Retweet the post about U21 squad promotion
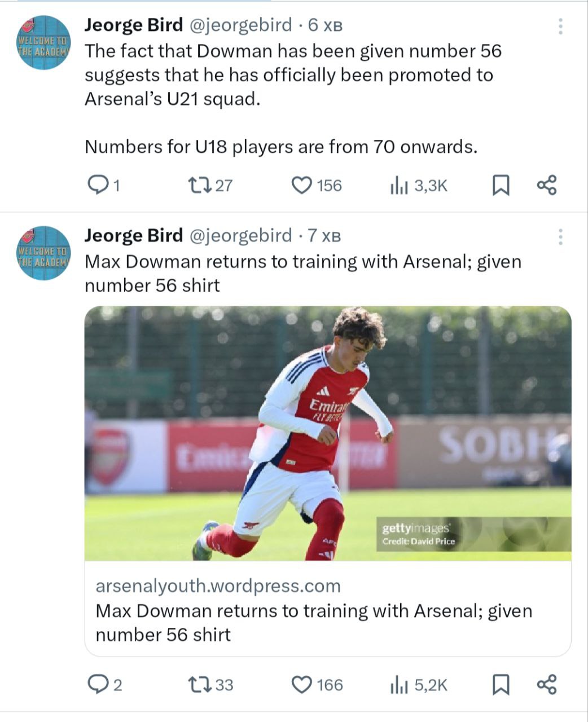The image size is (588, 722). pyautogui.click(x=199, y=184)
